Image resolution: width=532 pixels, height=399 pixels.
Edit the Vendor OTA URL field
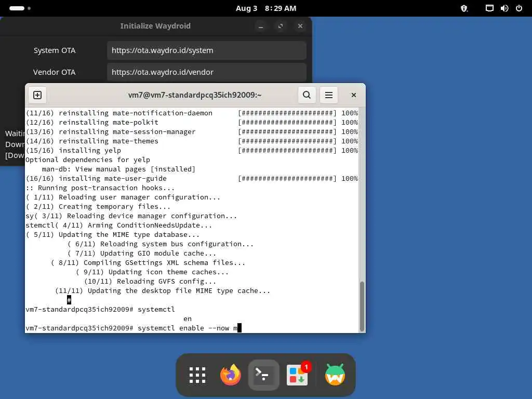coord(207,72)
